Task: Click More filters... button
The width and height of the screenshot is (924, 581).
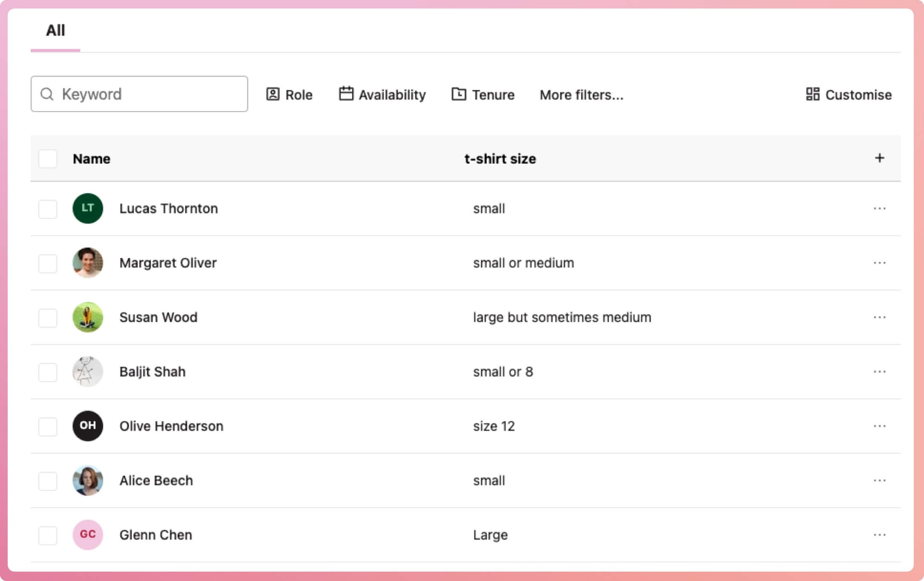Action: coord(581,95)
